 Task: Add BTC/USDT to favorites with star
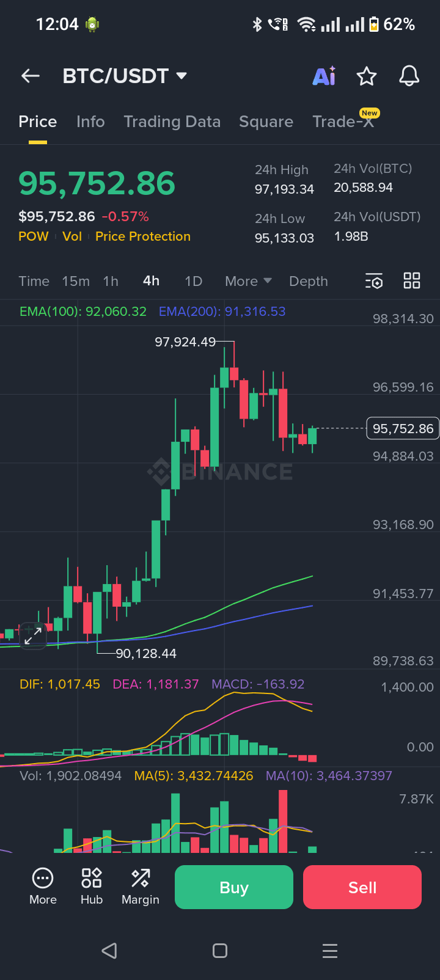pyautogui.click(x=367, y=76)
